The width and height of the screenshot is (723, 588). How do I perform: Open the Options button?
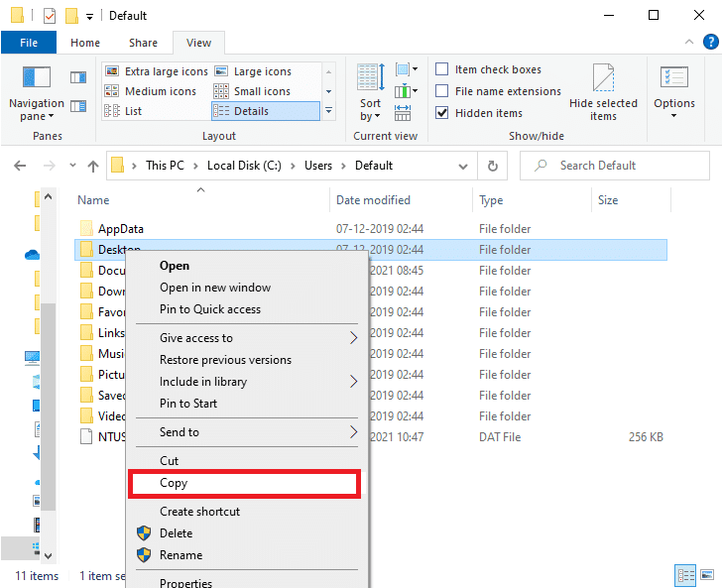click(x=674, y=92)
